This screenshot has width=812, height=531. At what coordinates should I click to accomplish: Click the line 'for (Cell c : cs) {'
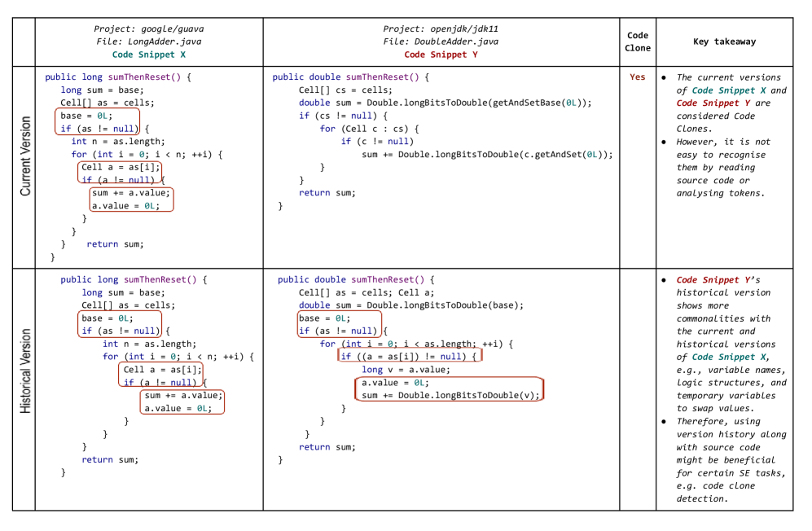[x=369, y=129]
